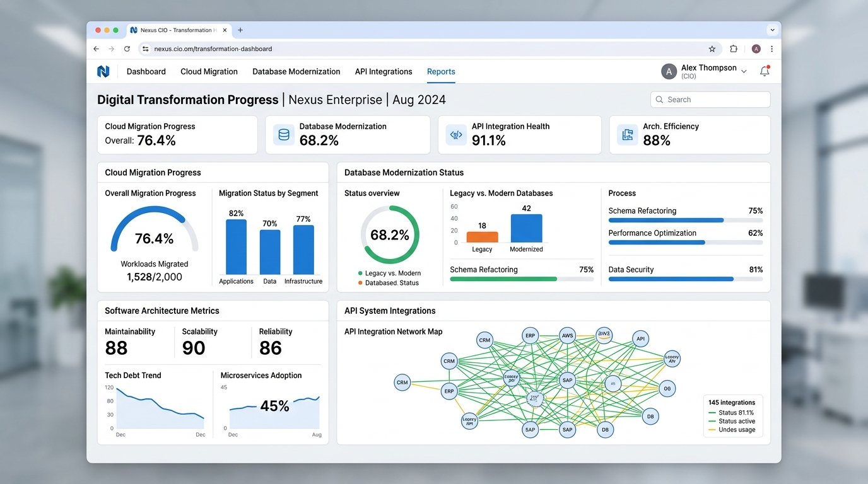Open the browser extensions puzzle icon

click(x=734, y=49)
